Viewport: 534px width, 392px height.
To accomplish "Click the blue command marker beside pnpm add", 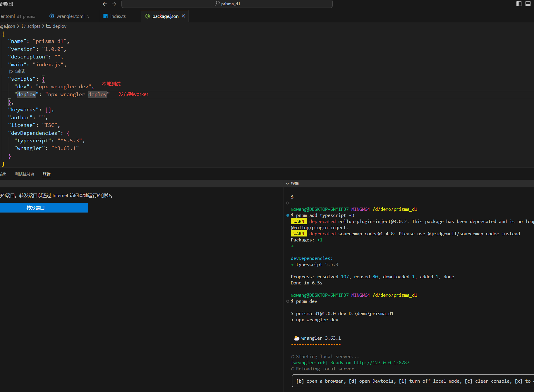I will [x=288, y=215].
